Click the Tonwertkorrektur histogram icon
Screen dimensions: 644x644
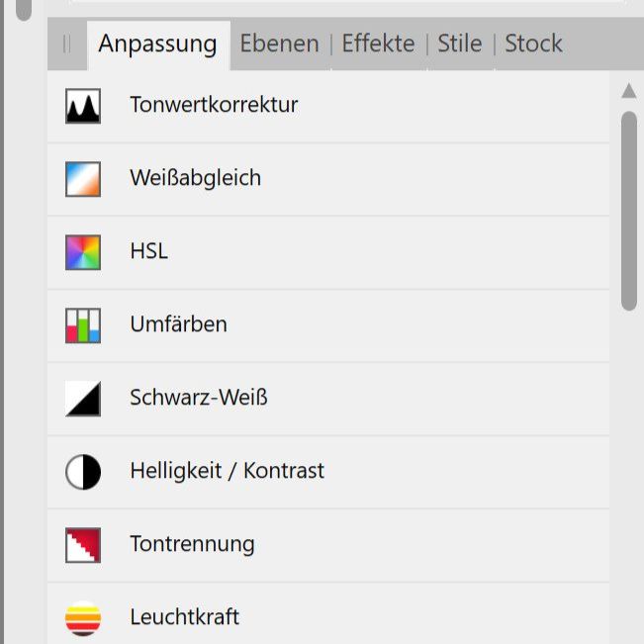tap(83, 105)
